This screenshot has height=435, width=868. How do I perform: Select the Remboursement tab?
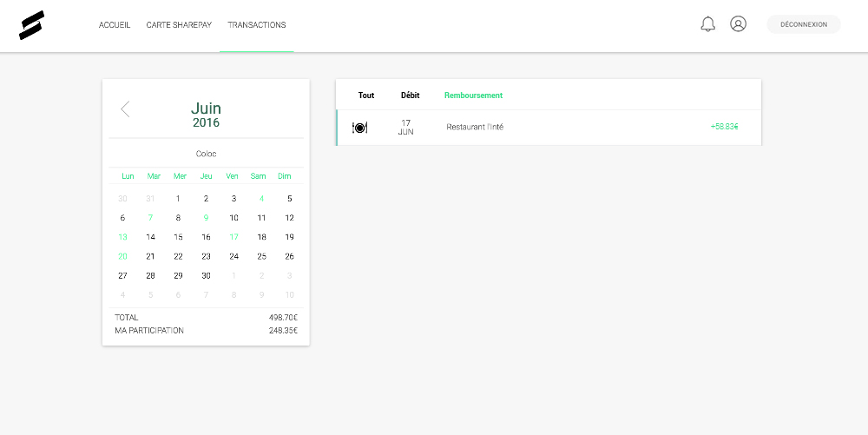click(473, 96)
